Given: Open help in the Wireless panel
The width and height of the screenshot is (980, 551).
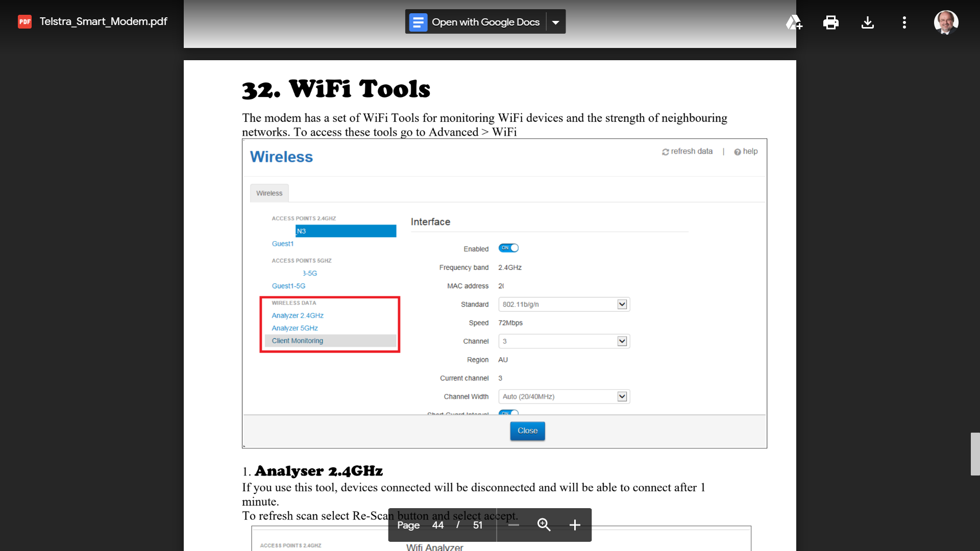Looking at the screenshot, I should pyautogui.click(x=747, y=152).
